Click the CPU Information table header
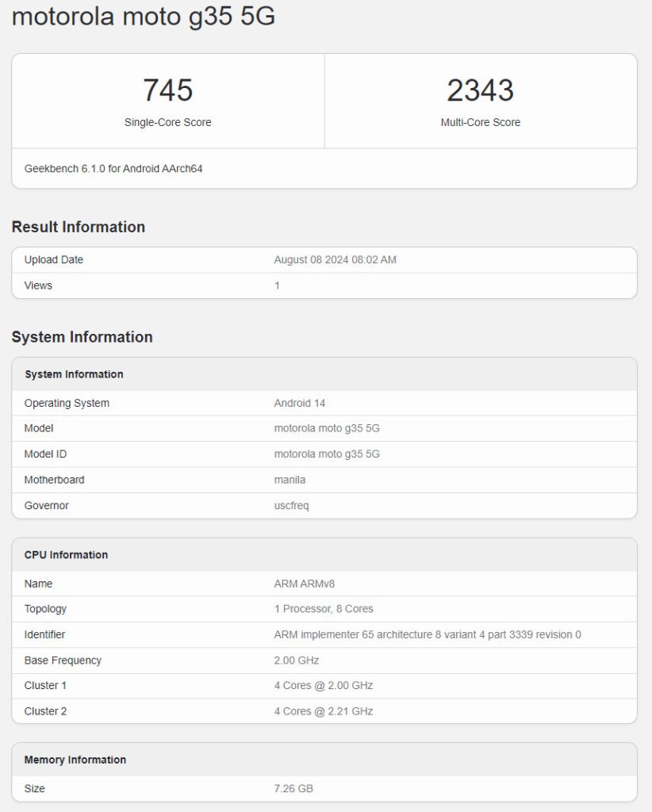 66,555
